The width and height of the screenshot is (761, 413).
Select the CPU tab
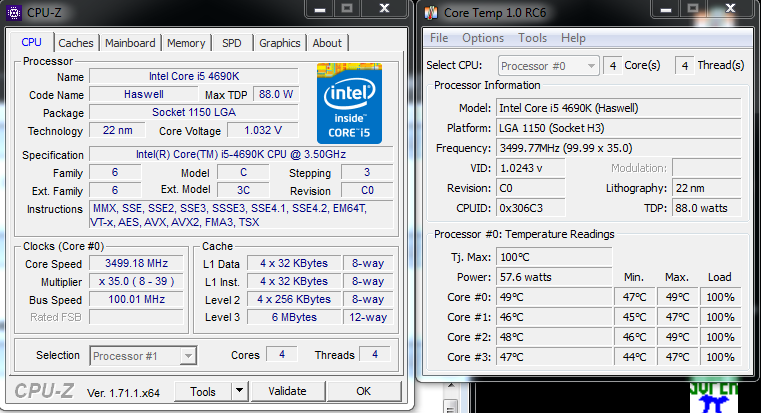pos(32,42)
